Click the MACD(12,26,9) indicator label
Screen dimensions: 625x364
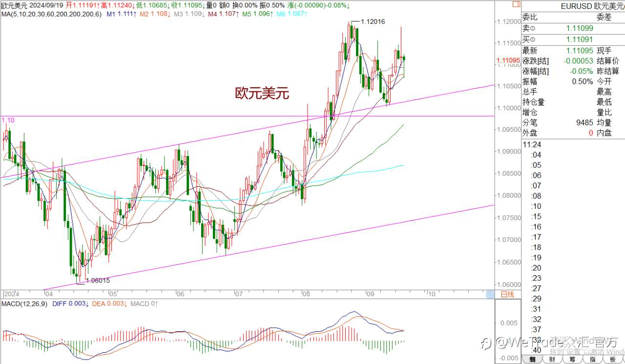click(24, 303)
